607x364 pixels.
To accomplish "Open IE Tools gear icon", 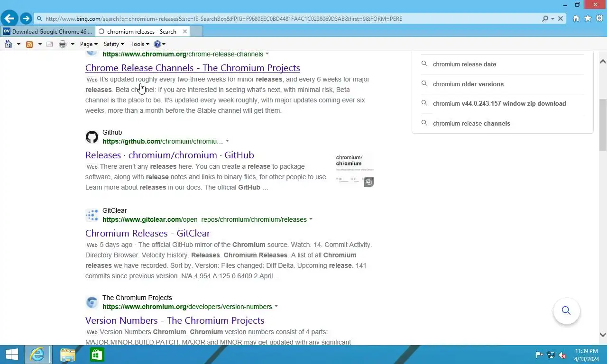I will pyautogui.click(x=599, y=18).
